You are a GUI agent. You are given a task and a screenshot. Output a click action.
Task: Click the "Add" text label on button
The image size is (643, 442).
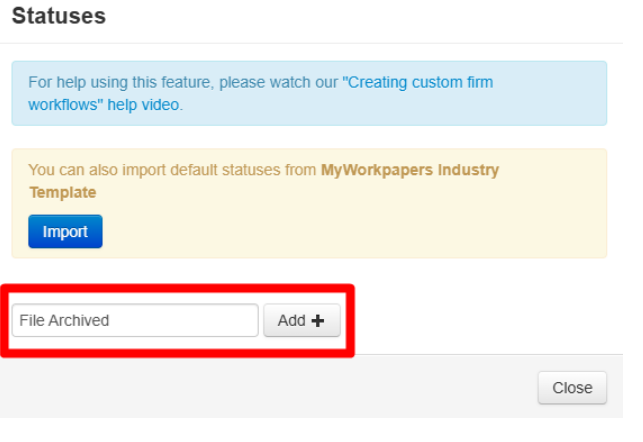[291, 321]
